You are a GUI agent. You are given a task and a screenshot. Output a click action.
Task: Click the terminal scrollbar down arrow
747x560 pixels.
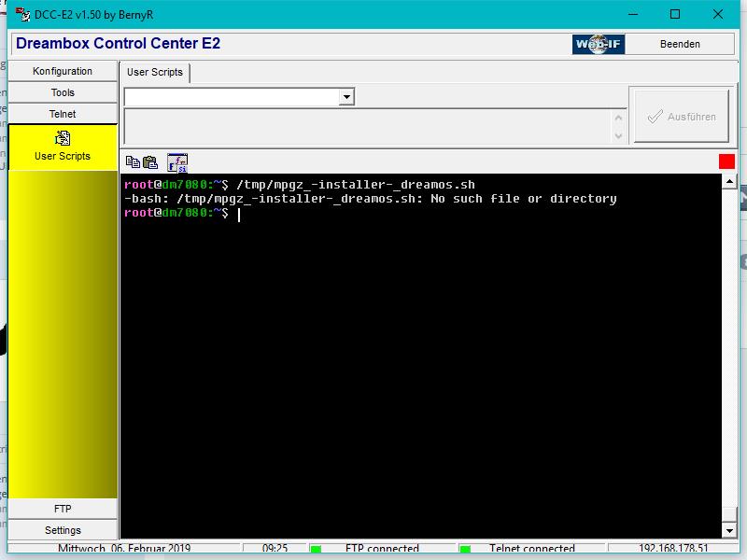(x=729, y=531)
